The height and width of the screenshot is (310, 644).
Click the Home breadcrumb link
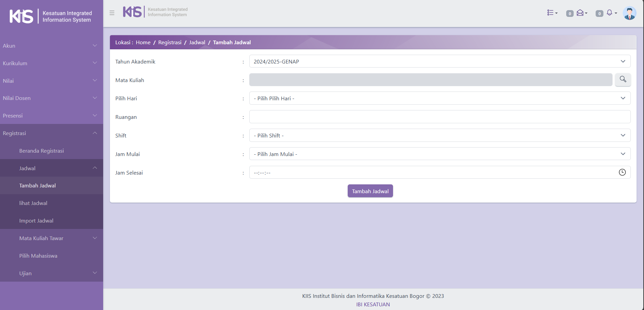143,43
